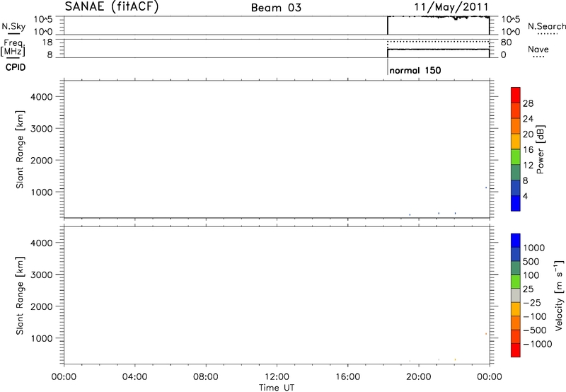
Task: Click the "20:00" time tick label
Action: [x=418, y=377]
